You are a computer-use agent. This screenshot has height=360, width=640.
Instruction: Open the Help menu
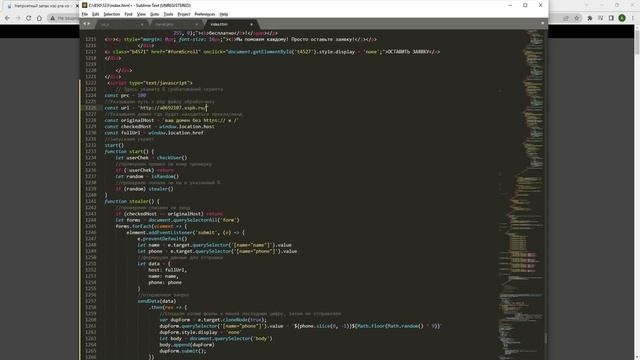click(x=224, y=14)
